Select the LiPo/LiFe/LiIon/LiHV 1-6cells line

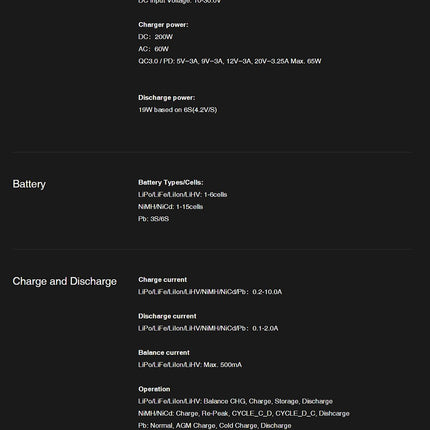[x=183, y=195]
